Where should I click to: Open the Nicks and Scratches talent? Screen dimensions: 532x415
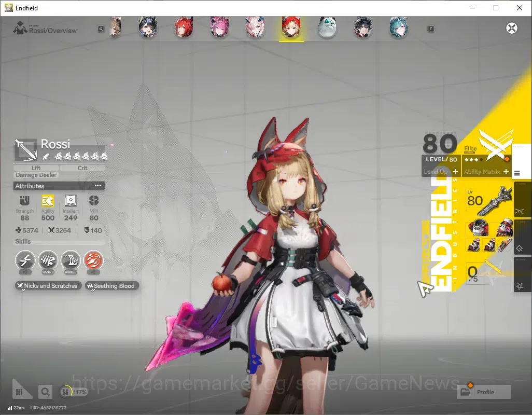click(48, 286)
